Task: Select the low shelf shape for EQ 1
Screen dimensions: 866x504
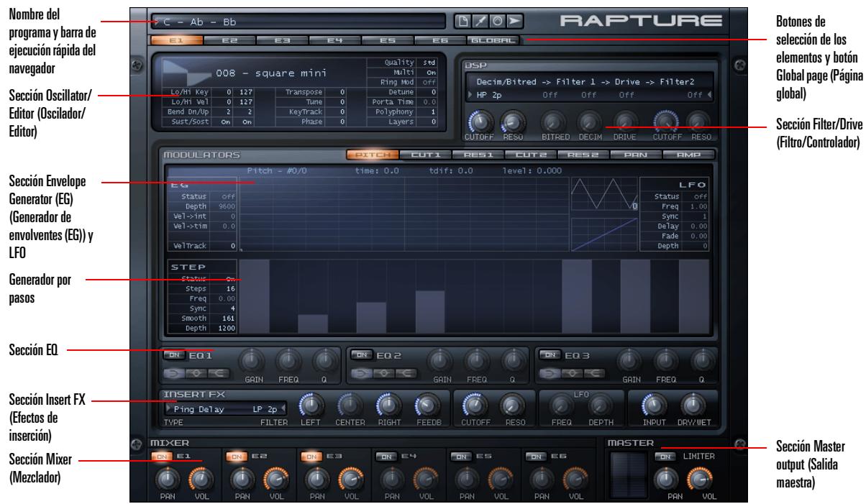Action: (173, 372)
